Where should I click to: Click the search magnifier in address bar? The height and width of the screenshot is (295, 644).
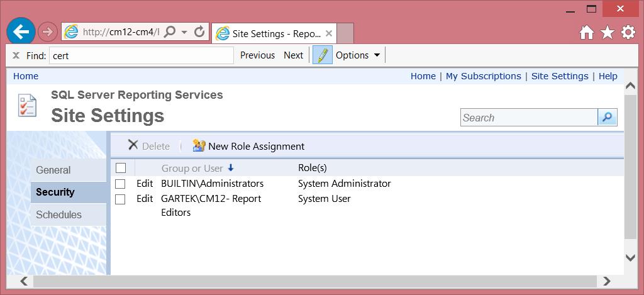pyautogui.click(x=169, y=32)
